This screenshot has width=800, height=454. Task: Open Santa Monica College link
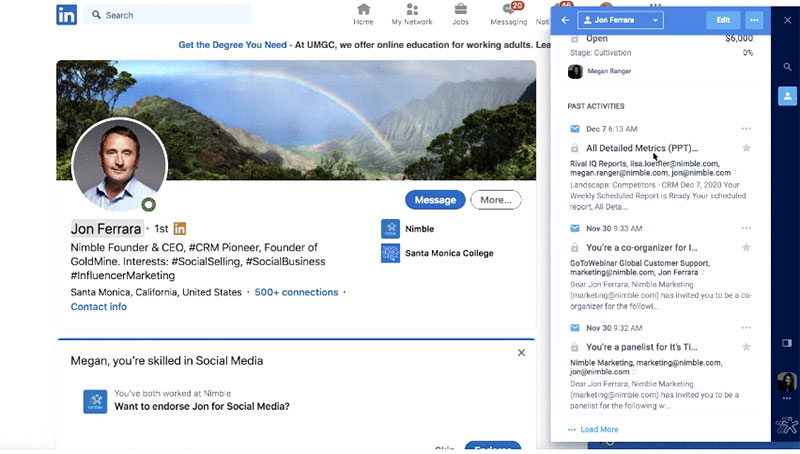(437, 253)
